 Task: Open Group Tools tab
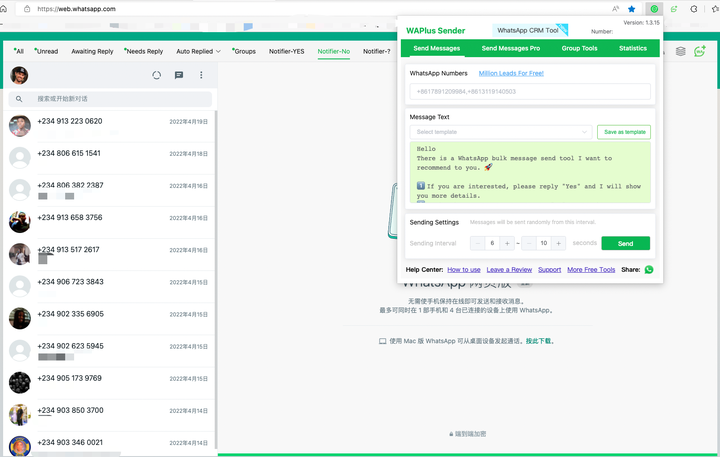579,48
